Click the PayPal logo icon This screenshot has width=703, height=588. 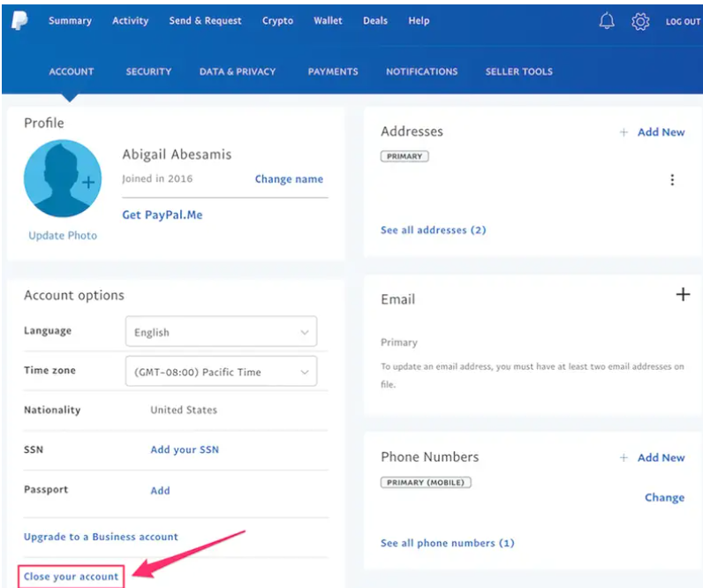(x=19, y=20)
